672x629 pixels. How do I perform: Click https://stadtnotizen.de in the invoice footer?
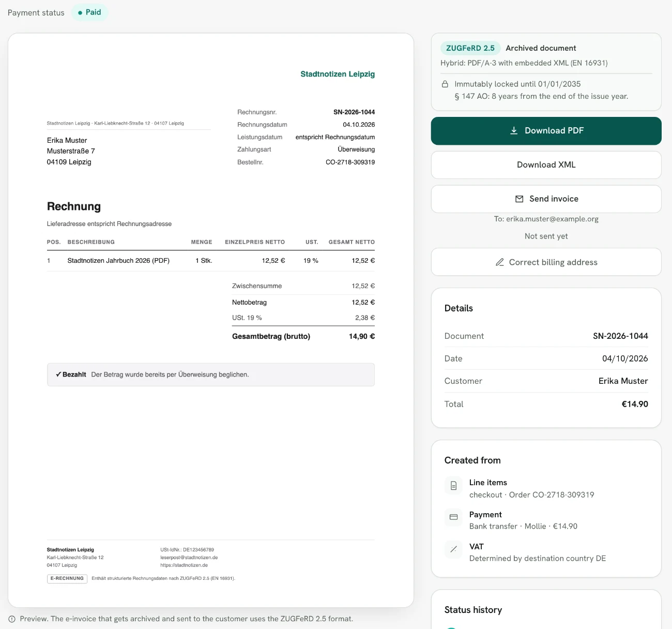[x=184, y=565]
